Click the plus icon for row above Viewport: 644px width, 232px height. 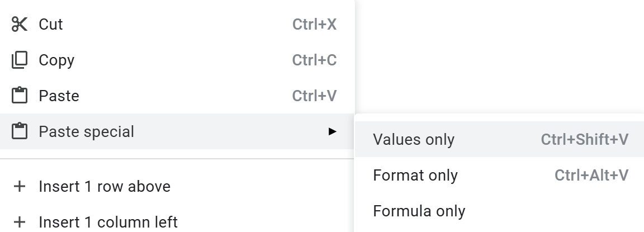19,186
